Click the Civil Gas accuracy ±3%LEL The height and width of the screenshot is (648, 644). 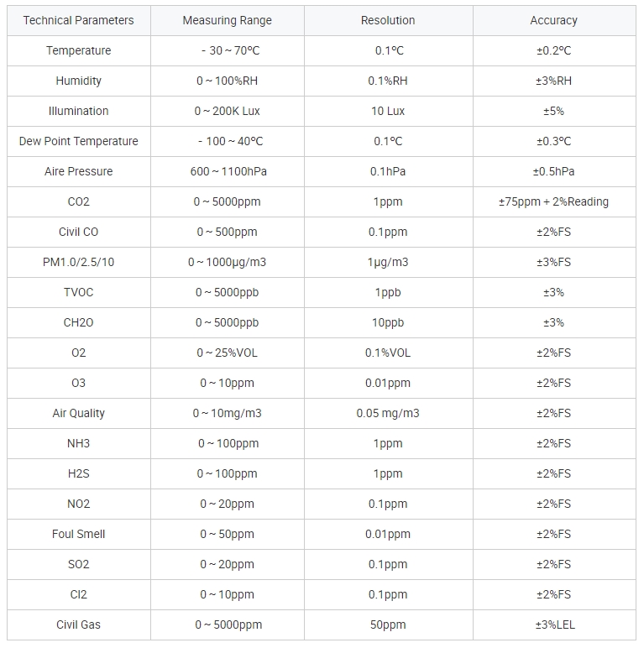point(553,624)
